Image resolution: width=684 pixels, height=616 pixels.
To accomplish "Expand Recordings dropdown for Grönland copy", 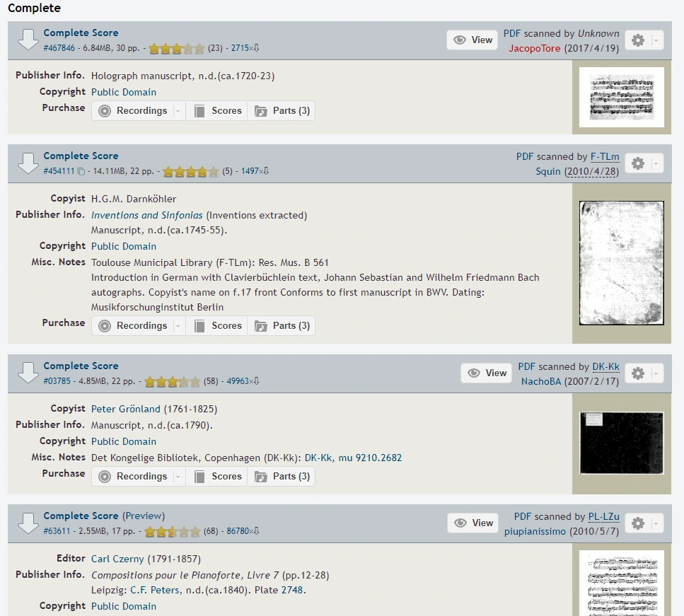I will (x=178, y=477).
